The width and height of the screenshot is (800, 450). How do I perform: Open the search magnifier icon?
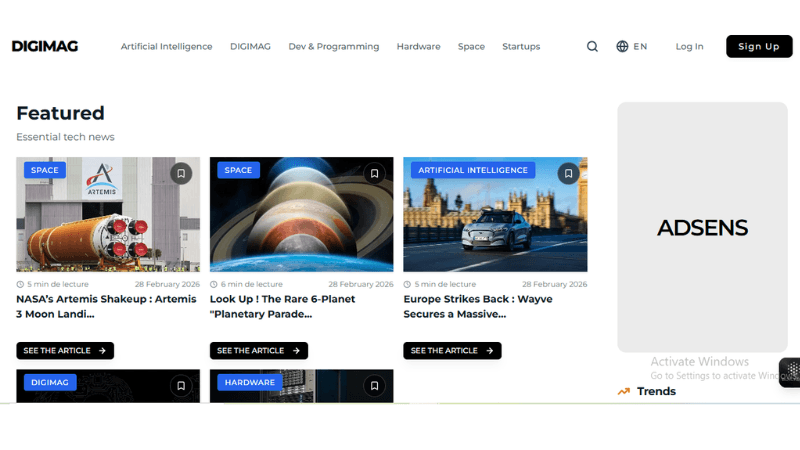(592, 46)
